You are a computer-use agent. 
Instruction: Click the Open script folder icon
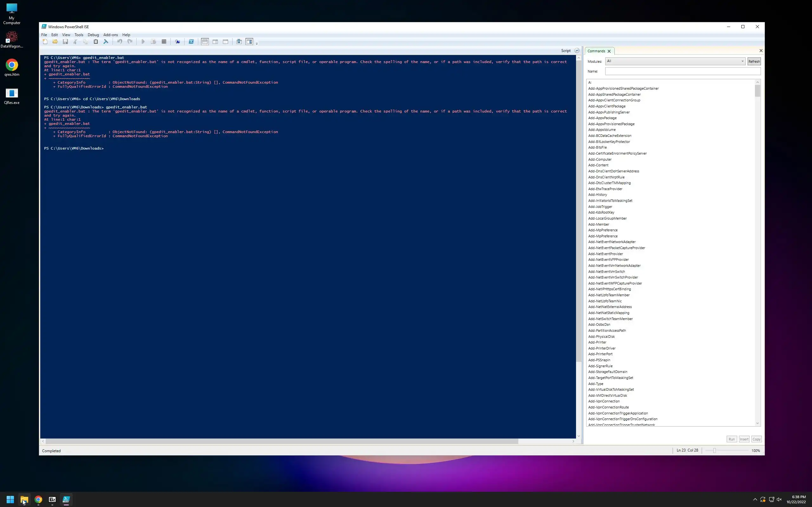click(x=55, y=42)
